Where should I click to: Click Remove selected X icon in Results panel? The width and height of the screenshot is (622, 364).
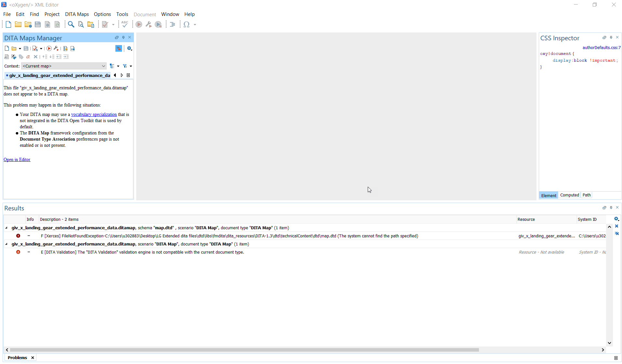(616, 226)
